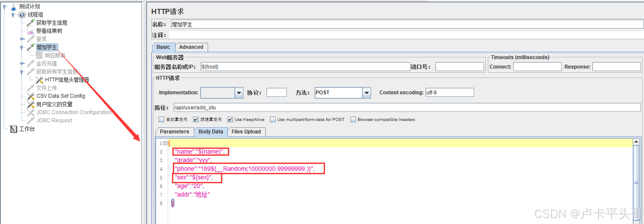Click the Content encoding field
Screen dimensions: 644x224
point(450,93)
